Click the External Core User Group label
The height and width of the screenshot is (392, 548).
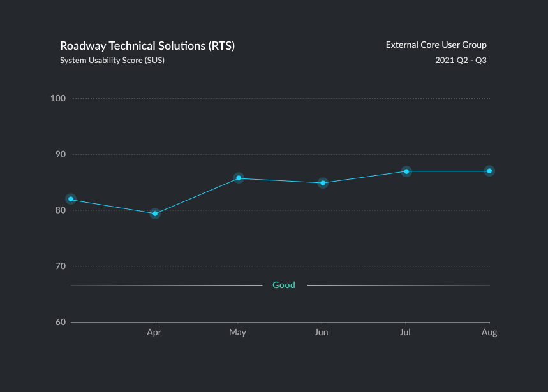(436, 45)
